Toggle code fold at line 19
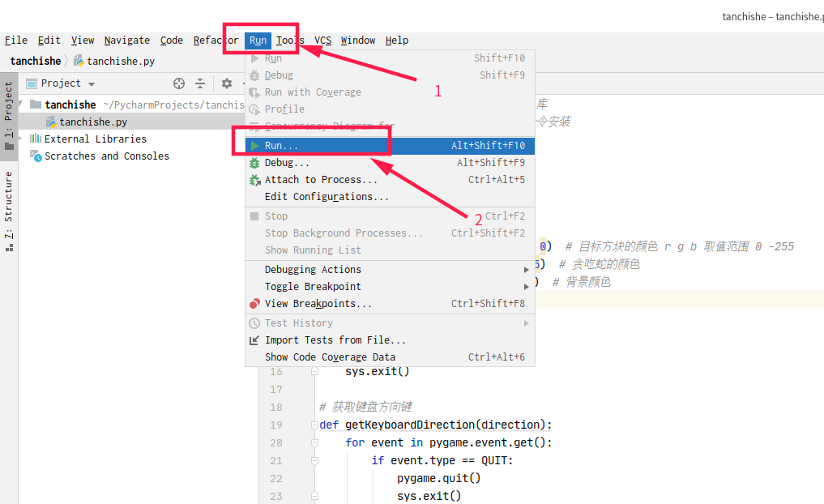This screenshot has height=504, width=824. point(315,425)
